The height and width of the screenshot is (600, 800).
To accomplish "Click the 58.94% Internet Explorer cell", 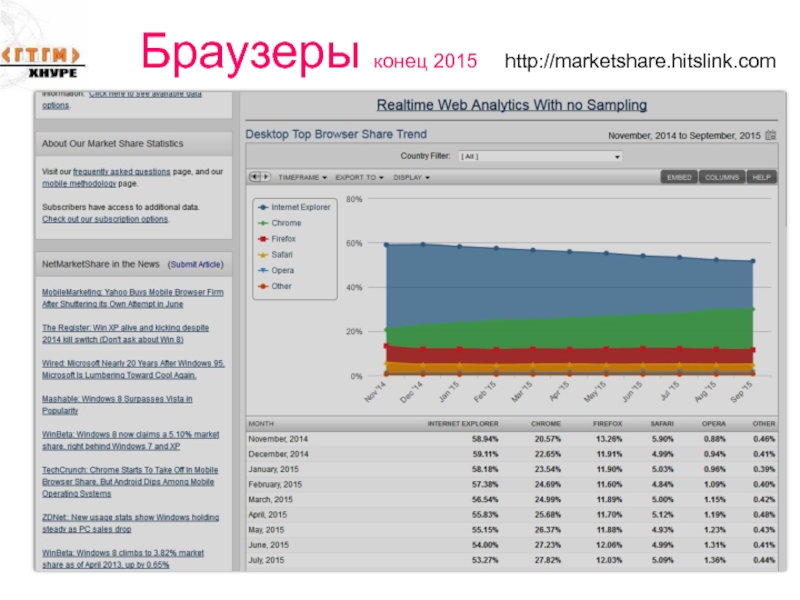I will click(x=485, y=439).
